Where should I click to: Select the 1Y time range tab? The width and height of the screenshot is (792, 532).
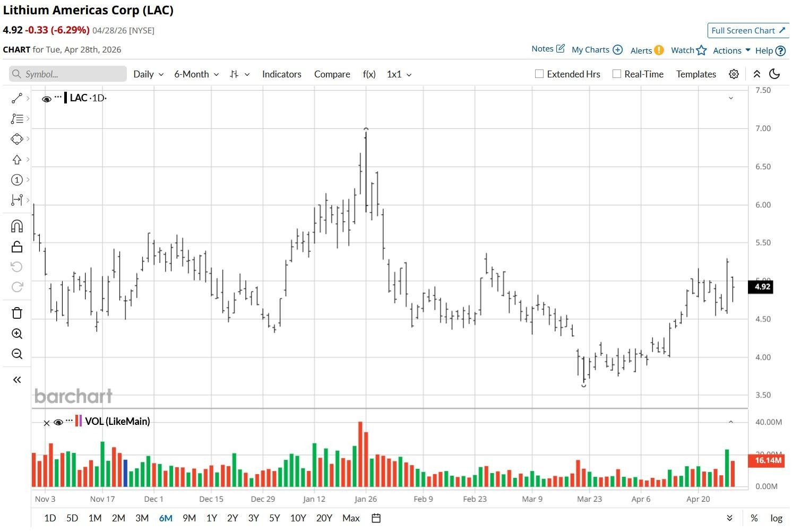pos(211,518)
